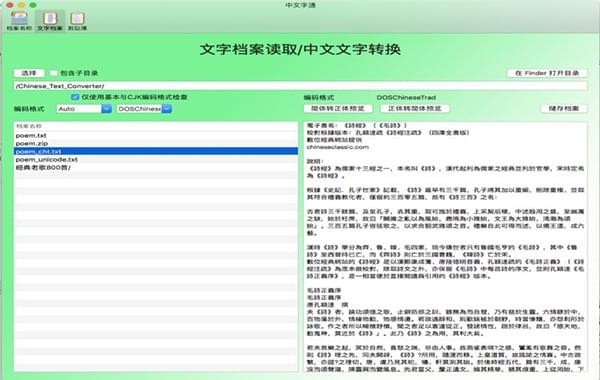The height and width of the screenshot is (380, 600).
Task: Click 在 Finder 打开目录 button
Action: [547, 73]
